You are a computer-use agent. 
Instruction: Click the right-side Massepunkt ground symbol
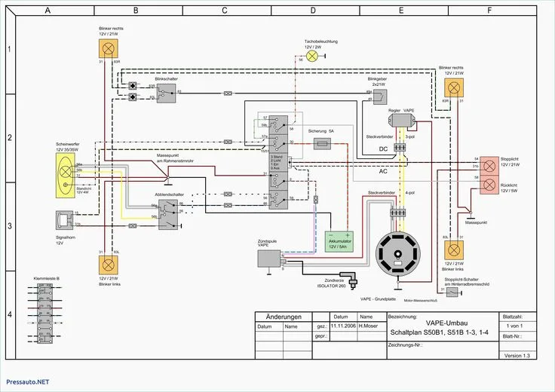(x=471, y=214)
